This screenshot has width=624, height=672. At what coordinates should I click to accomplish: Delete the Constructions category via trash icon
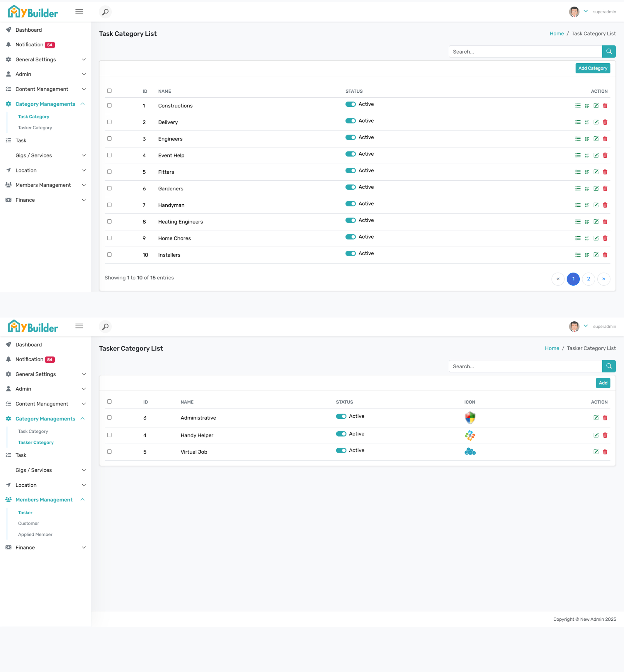[605, 106]
